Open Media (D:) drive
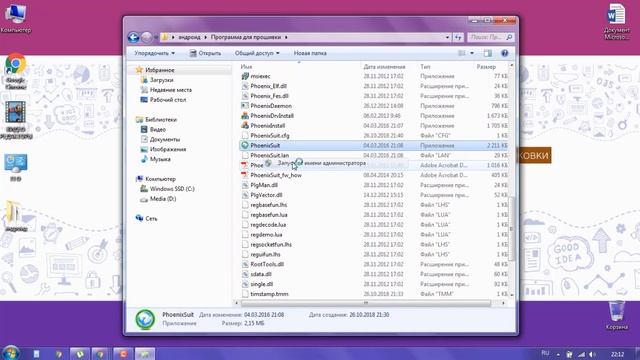The image size is (640, 360). pyautogui.click(x=163, y=199)
